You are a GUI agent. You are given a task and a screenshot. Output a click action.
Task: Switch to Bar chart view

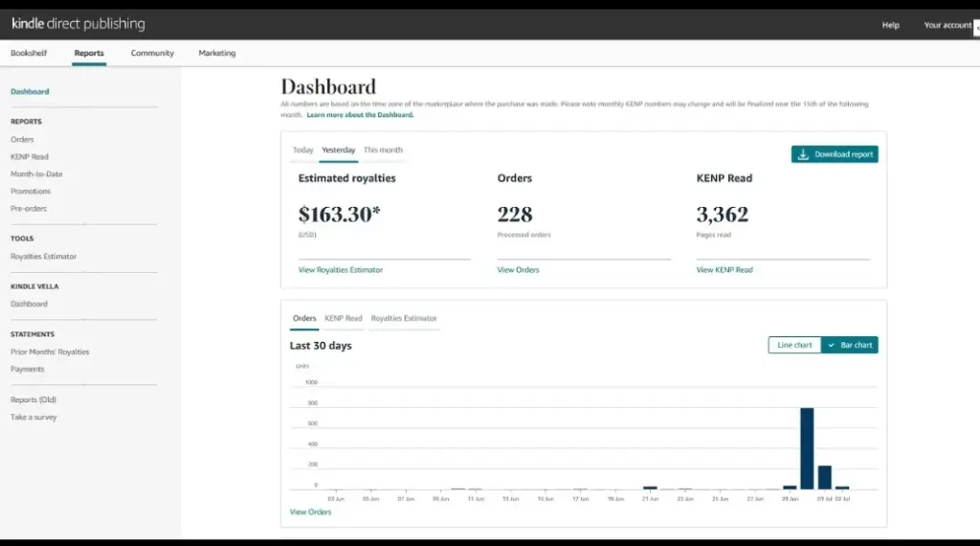pyautogui.click(x=850, y=345)
